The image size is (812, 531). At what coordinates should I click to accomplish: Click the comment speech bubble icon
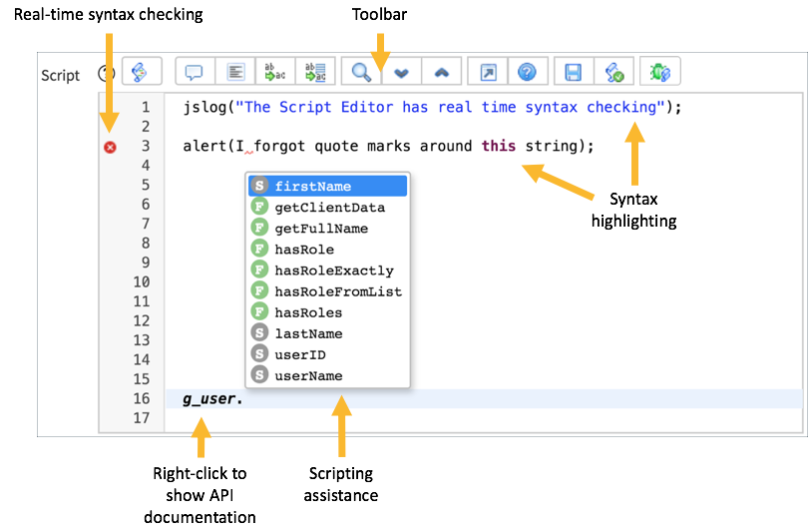coord(195,73)
